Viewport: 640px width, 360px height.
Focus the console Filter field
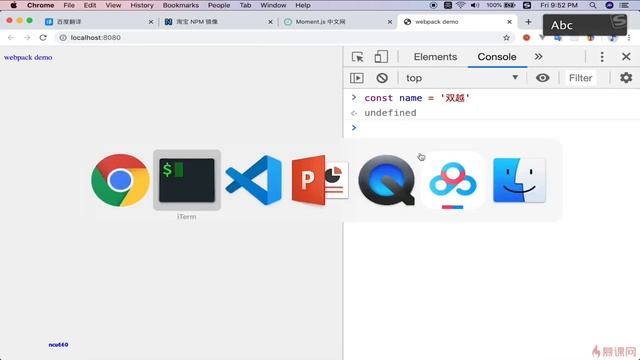pos(580,78)
